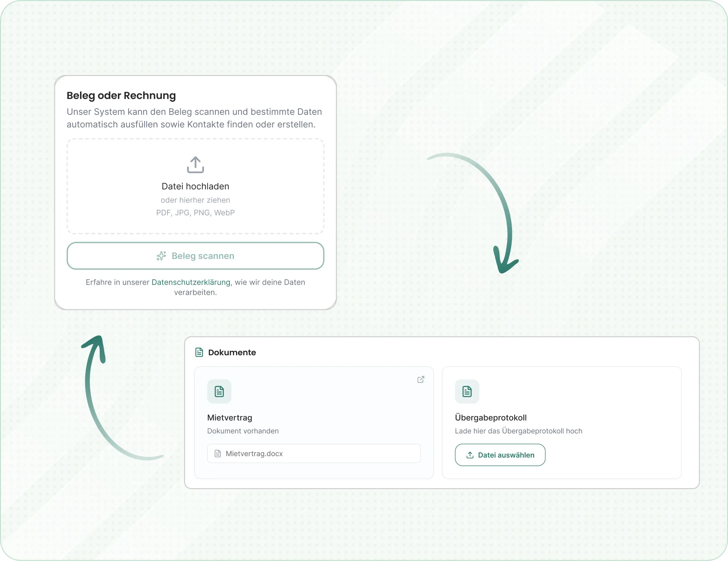Click upload icon inside Datei auswählen button
This screenshot has height=561, width=728.
470,455
